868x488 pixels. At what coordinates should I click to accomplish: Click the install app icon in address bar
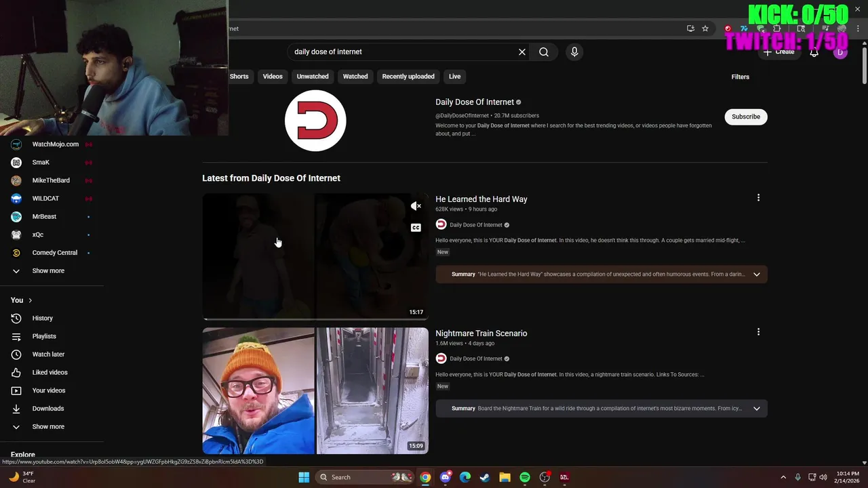[x=690, y=28]
